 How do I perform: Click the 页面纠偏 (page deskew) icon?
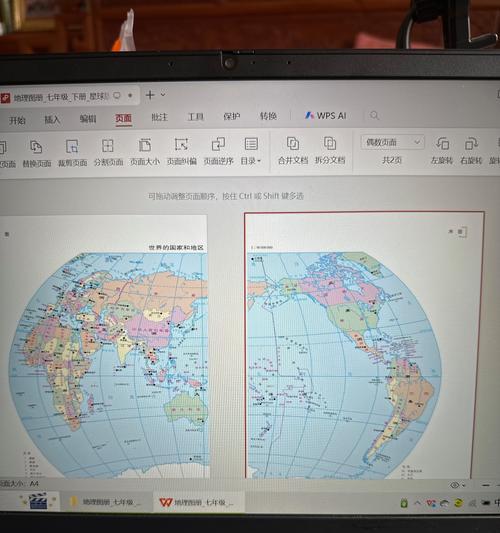[182, 145]
